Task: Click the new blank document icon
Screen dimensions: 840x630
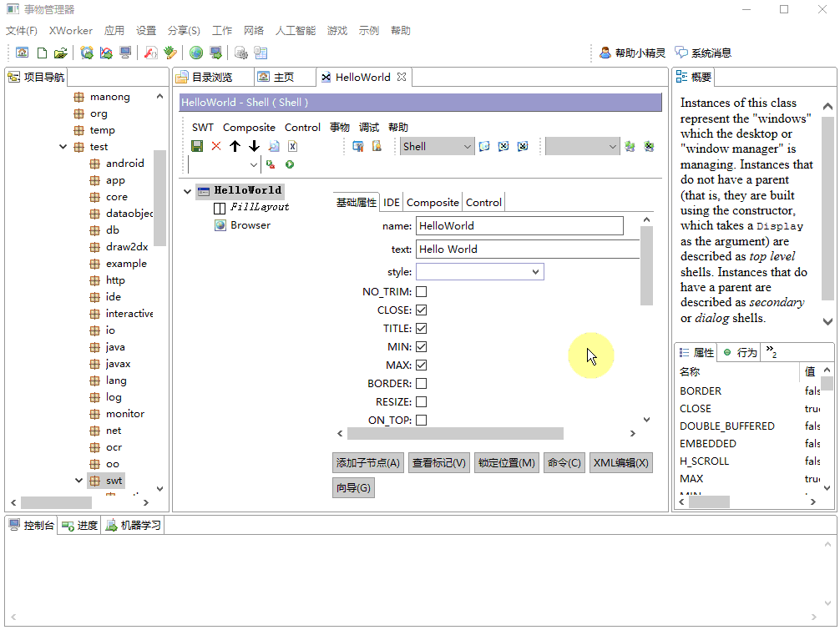Action: 42,53
